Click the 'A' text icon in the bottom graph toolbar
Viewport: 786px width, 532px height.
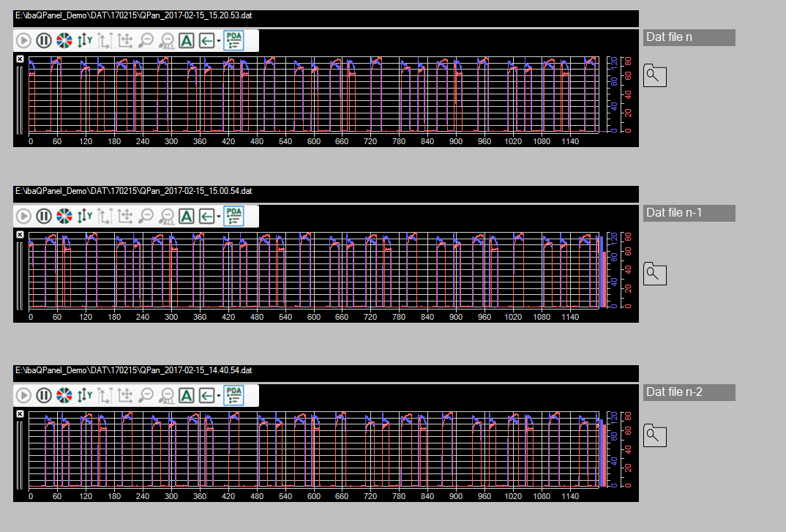tap(187, 395)
